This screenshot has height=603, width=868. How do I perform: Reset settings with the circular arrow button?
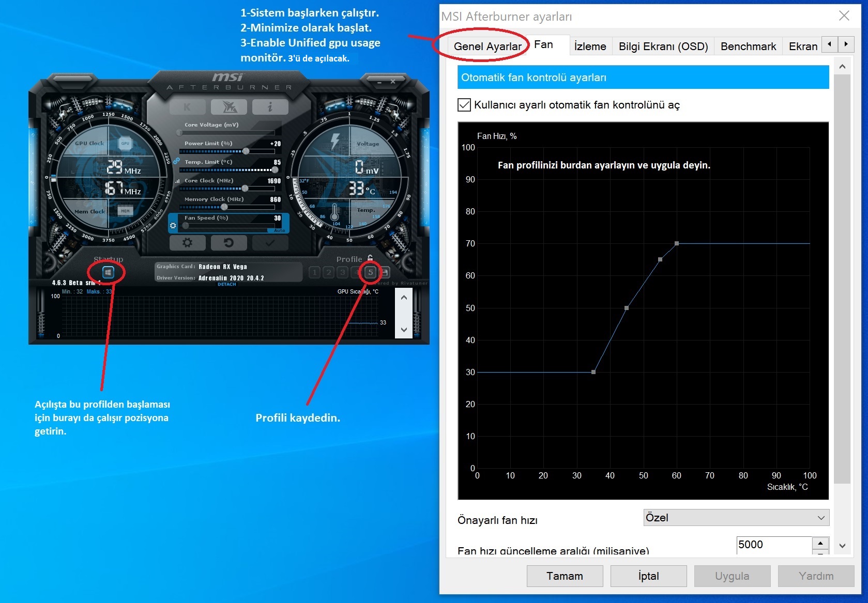229,242
